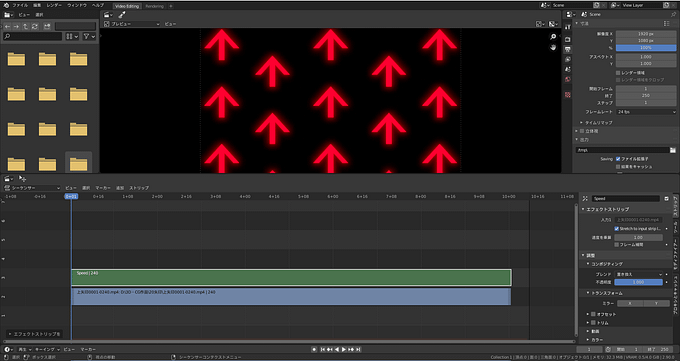This screenshot has width=680, height=361.
Task: Go forward in the file browser
Action: coord(16,26)
